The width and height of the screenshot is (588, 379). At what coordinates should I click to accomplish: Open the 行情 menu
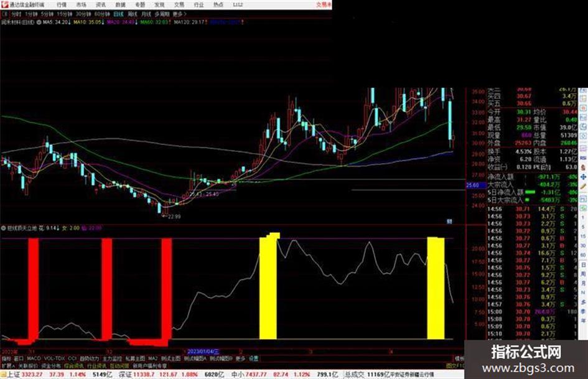(x=62, y=5)
